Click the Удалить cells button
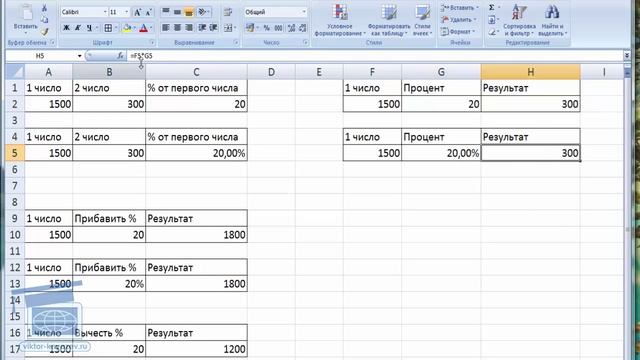The width and height of the screenshot is (640, 360). click(460, 20)
